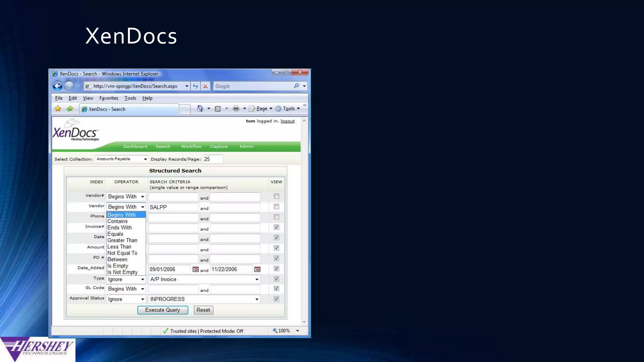Screen dimensions: 644x362
Task: Uncheck the Invoice# view checkbox
Action: 276,227
